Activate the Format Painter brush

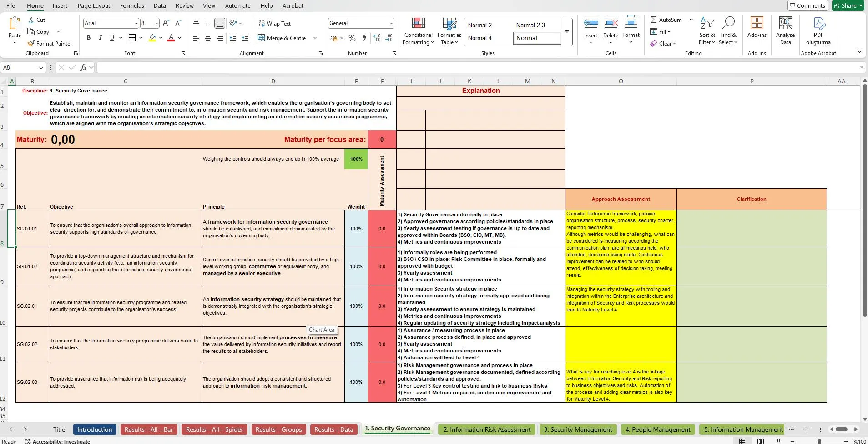click(31, 43)
